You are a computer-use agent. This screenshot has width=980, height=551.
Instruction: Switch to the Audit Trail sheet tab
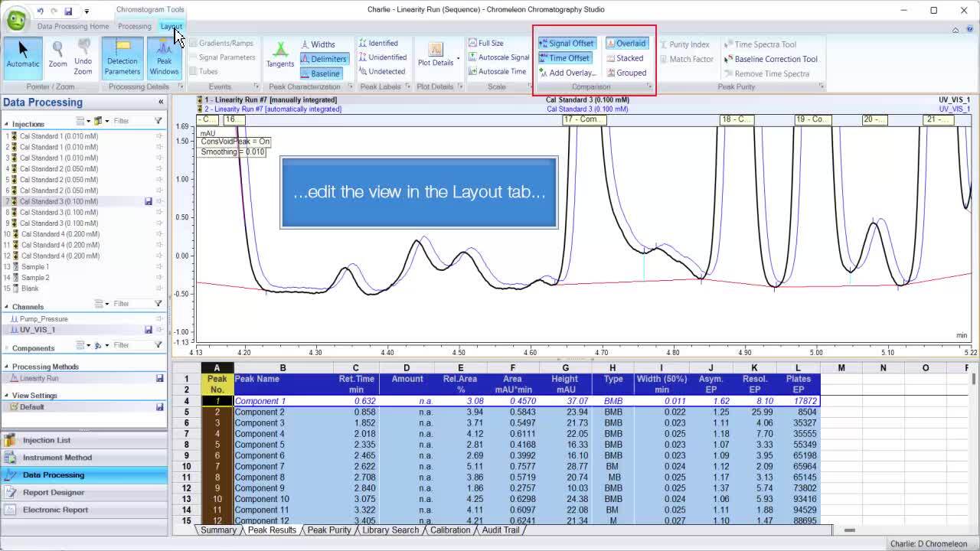click(500, 530)
